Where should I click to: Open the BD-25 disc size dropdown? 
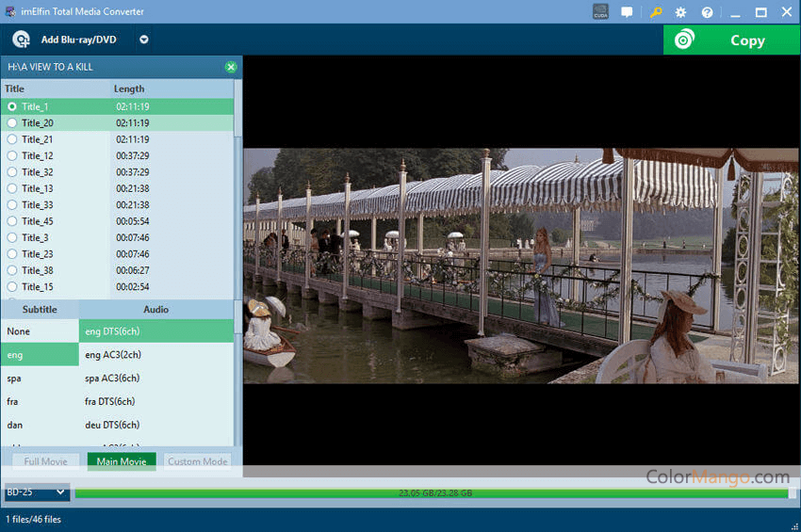click(x=37, y=492)
